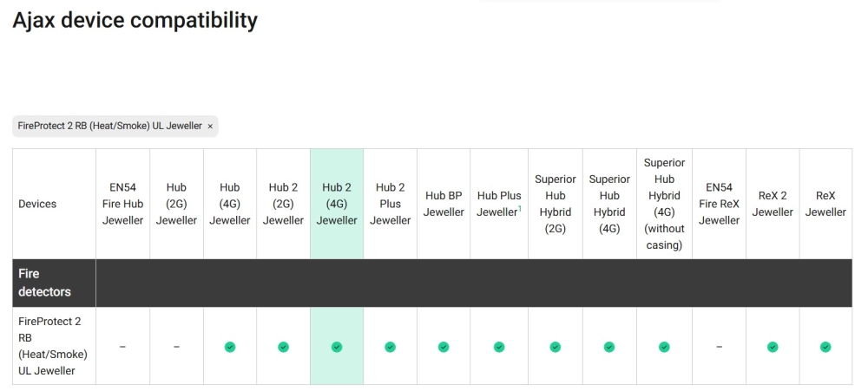Image resolution: width=868 pixels, height=391 pixels.
Task: Click the FireProtect 2 RB device row label
Action: coord(53,346)
